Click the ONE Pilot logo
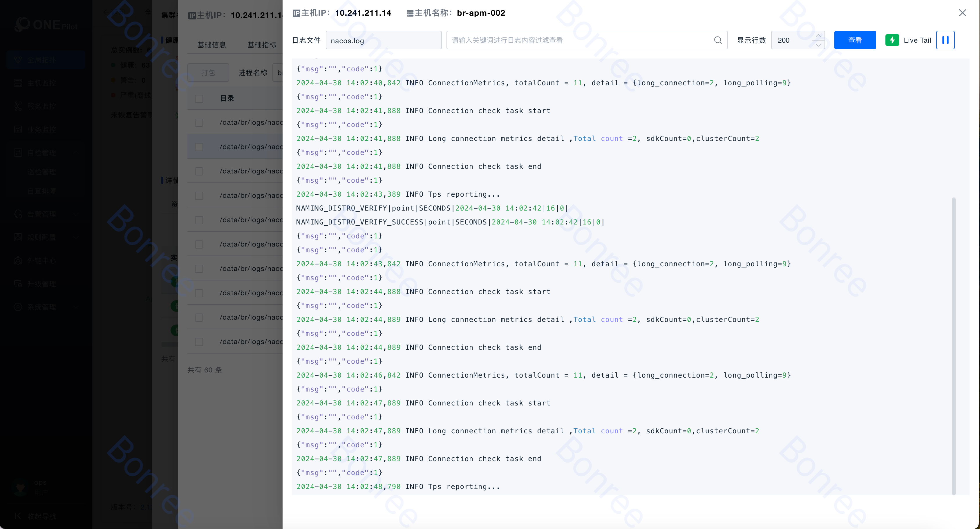Screen dimensions: 980x529 coord(46,25)
